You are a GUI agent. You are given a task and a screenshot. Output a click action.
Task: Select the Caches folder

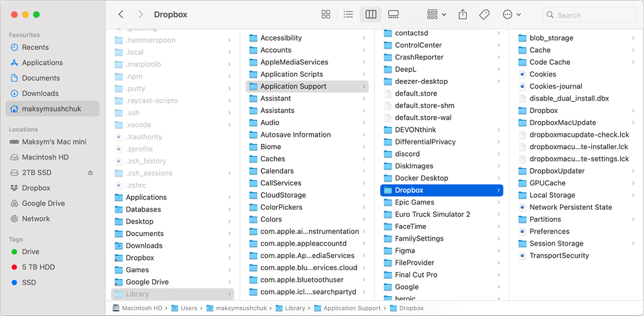click(x=307, y=159)
